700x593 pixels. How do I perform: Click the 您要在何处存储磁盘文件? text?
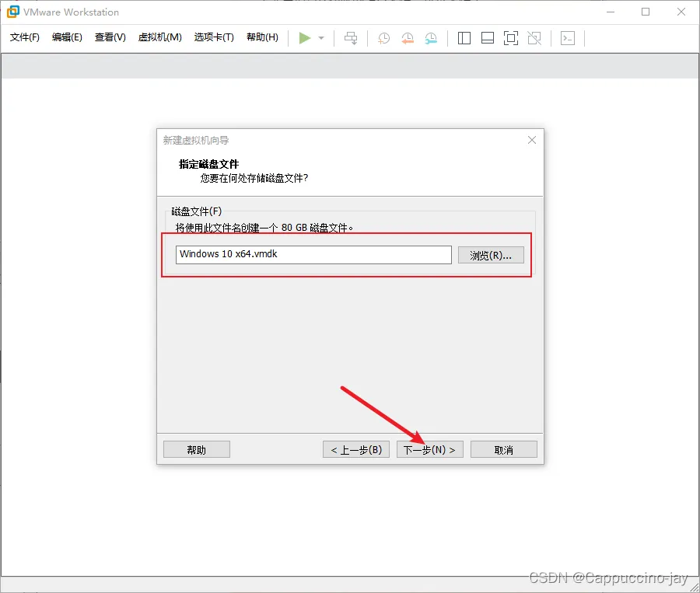click(x=254, y=178)
